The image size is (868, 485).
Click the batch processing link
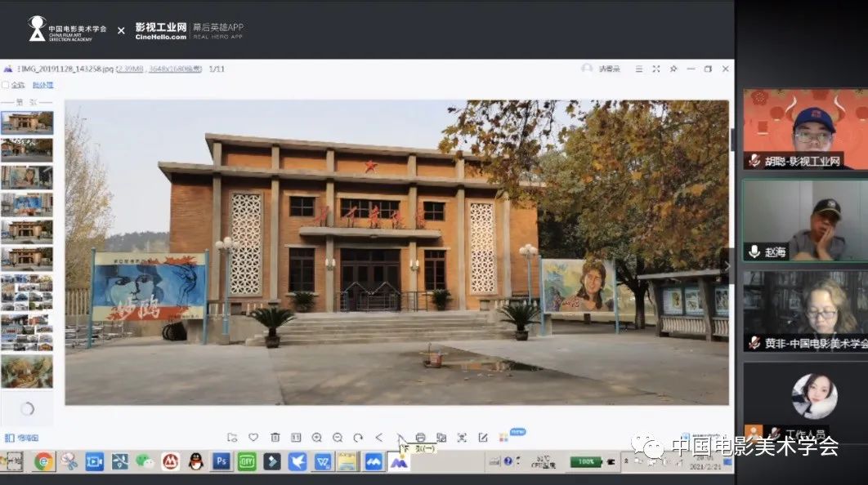click(43, 85)
